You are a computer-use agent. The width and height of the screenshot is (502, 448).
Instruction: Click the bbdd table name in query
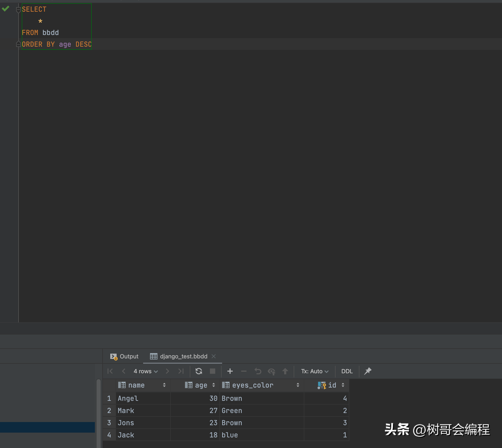pos(51,33)
